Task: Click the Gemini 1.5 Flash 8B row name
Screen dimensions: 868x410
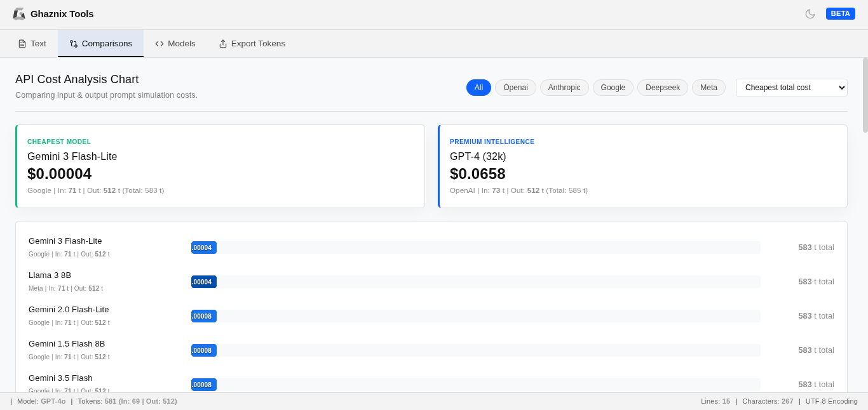Action: click(67, 344)
